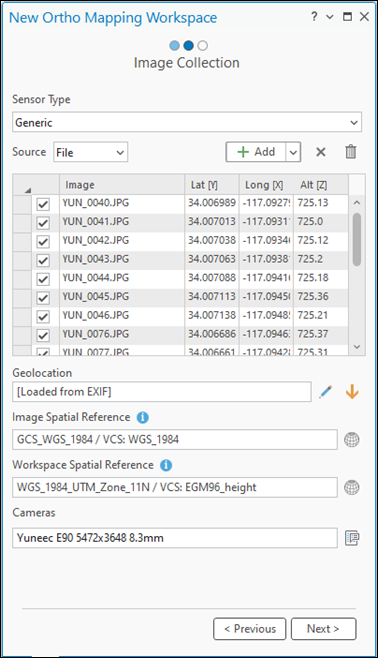Select row header of YUN_0040.JPG
The height and width of the screenshot is (658, 378).
(x=22, y=204)
